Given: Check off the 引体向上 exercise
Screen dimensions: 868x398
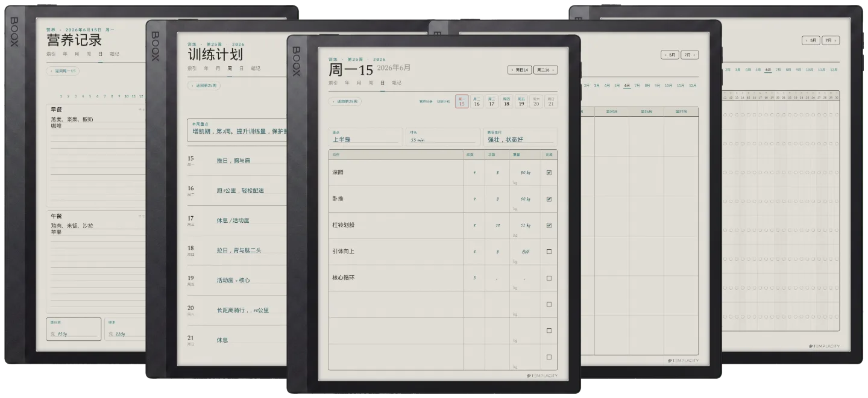Looking at the screenshot, I should pyautogui.click(x=549, y=252).
